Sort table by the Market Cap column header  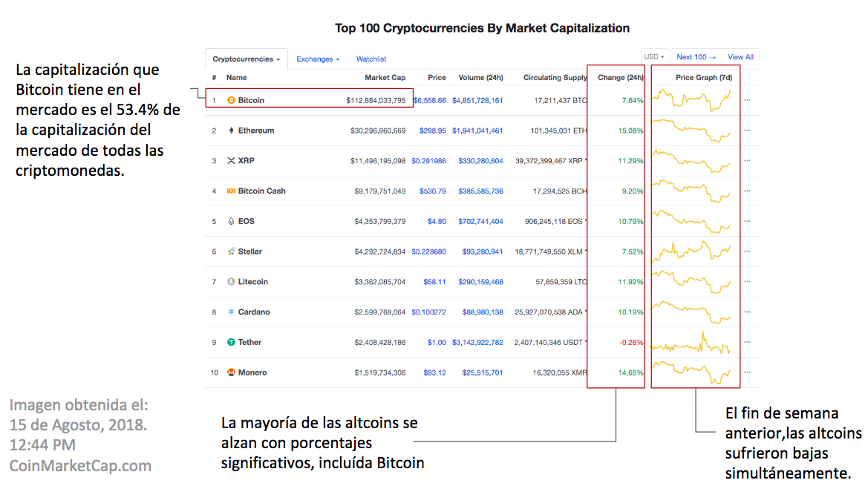[x=385, y=77]
